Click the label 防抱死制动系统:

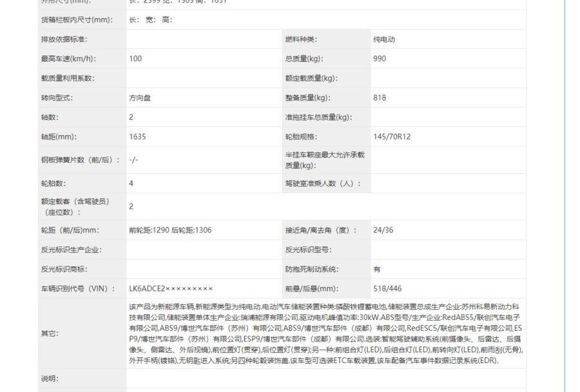point(312,269)
